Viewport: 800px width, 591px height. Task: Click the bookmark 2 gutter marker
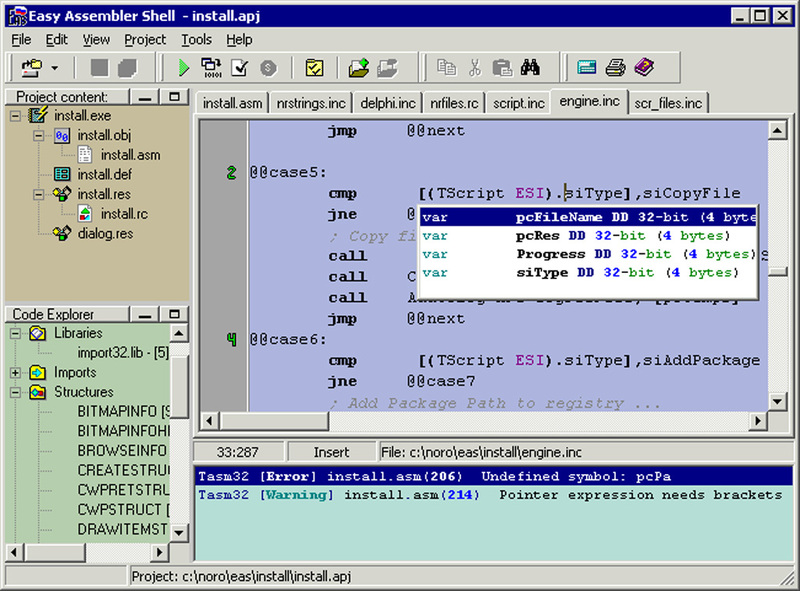[231, 173]
